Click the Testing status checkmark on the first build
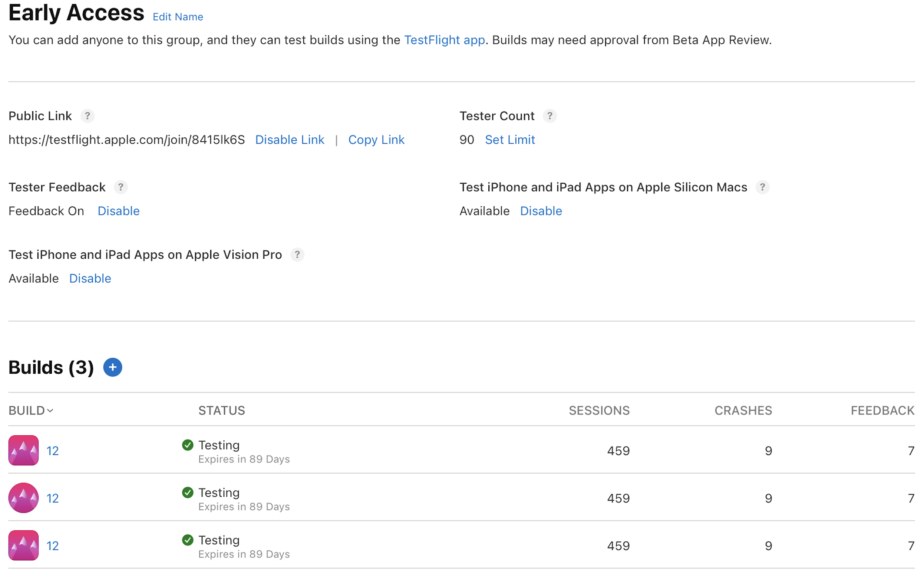Image resolution: width=924 pixels, height=570 pixels. point(188,445)
